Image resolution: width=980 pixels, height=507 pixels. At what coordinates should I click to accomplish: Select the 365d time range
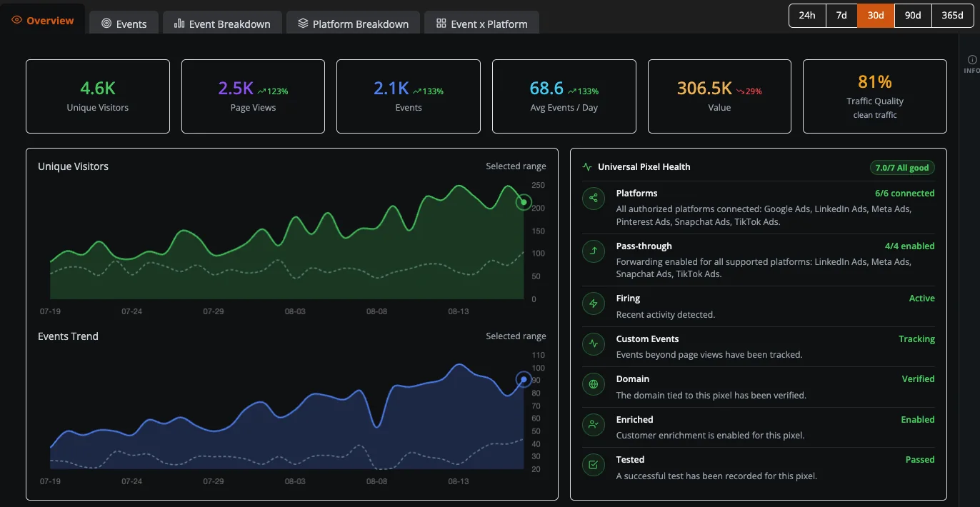pyautogui.click(x=951, y=15)
